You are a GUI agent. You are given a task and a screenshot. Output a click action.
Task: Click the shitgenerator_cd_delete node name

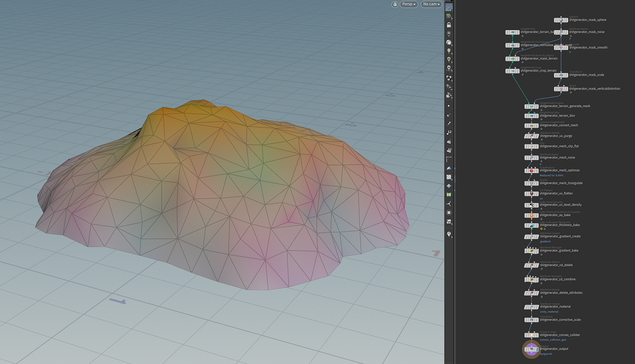tap(556, 265)
